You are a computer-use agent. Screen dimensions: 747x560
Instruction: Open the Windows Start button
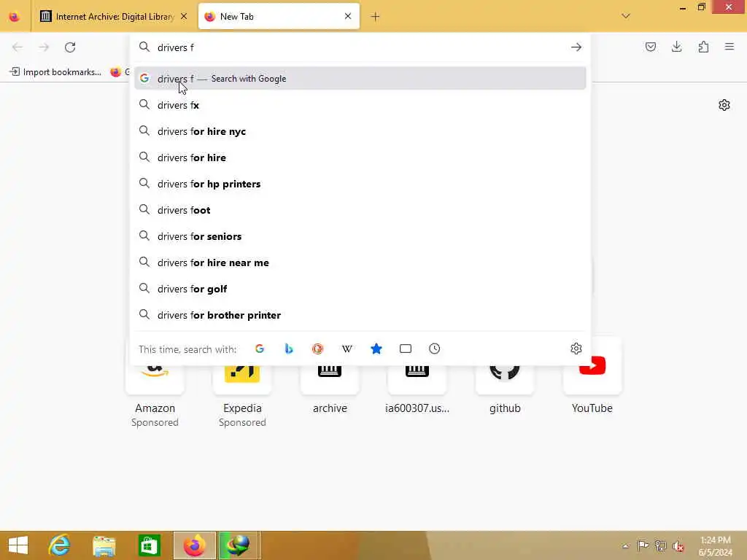[x=18, y=545]
